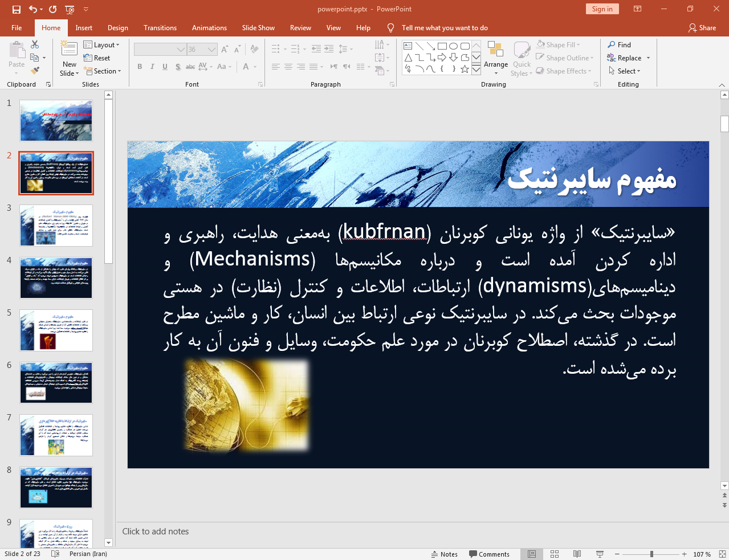Screen dimensions: 729x560
Task: Toggle Normal view in status bar
Action: tap(531, 554)
